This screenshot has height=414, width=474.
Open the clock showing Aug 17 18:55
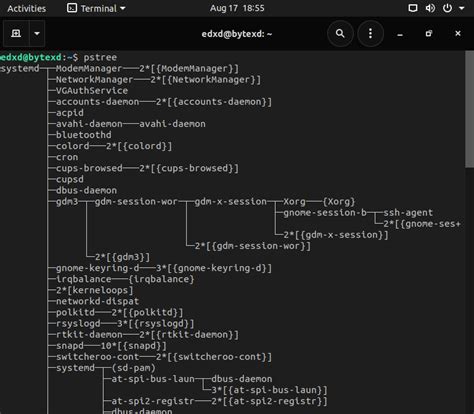[237, 8]
